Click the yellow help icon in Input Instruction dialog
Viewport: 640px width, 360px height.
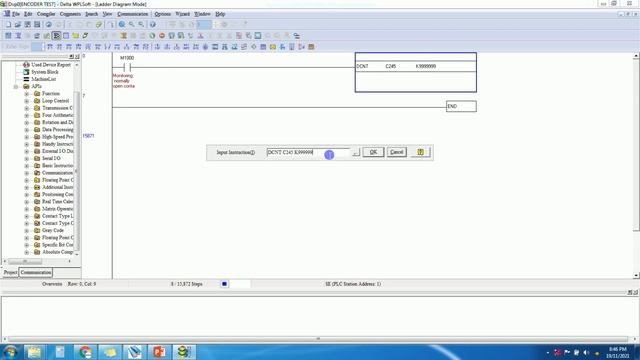click(x=420, y=152)
